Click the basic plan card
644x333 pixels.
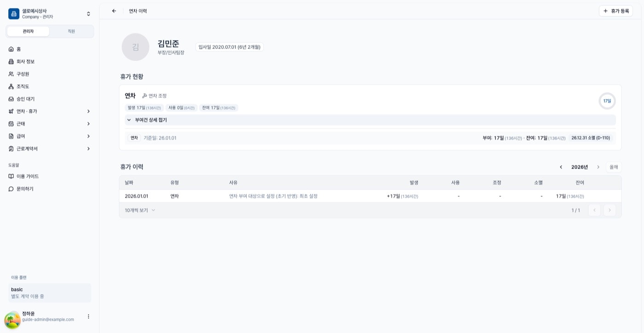[x=50, y=293]
